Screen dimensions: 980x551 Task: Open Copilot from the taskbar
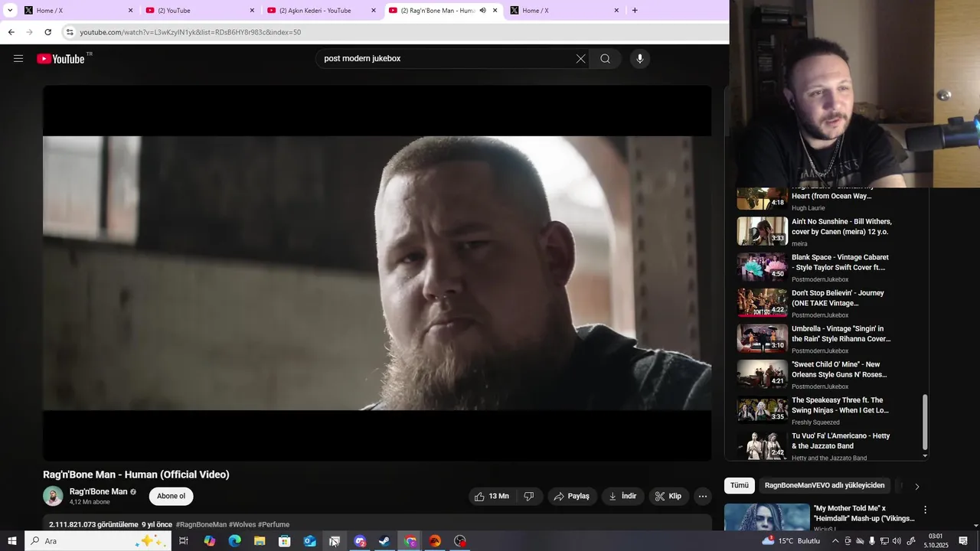coord(209,541)
